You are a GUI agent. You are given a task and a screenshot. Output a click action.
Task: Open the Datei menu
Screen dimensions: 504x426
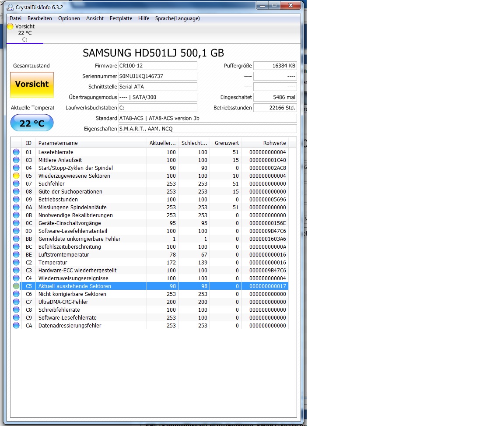[x=15, y=18]
